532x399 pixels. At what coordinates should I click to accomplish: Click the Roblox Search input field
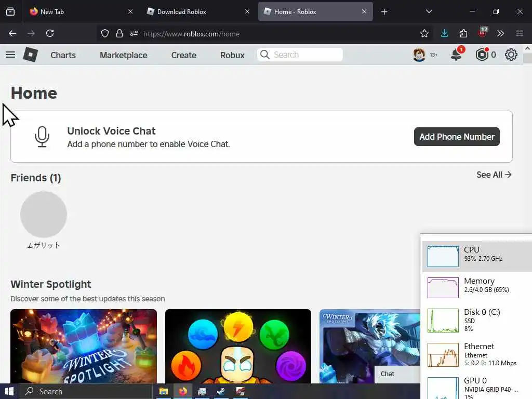pos(300,55)
